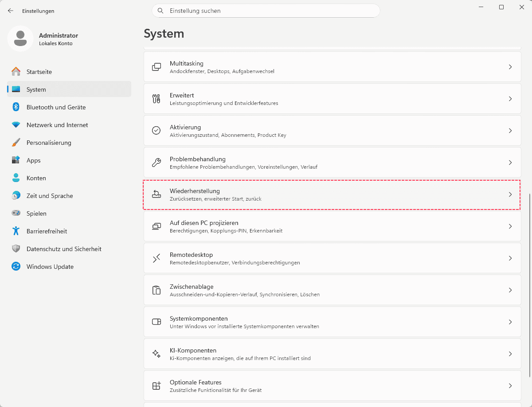Image resolution: width=532 pixels, height=407 pixels.
Task: Click the System monitor icon in sidebar
Action: tap(16, 89)
